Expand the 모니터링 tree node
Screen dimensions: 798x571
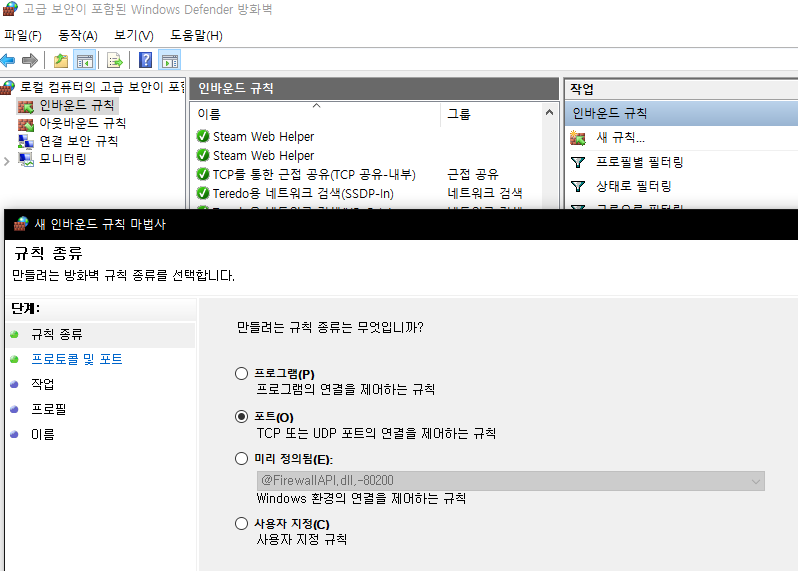(x=7, y=161)
